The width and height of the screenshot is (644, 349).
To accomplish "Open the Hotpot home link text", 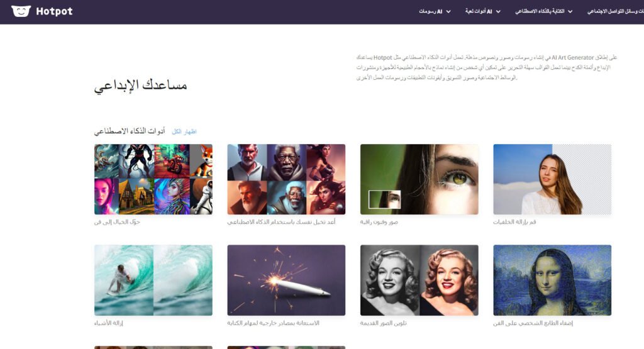I will pyautogui.click(x=54, y=11).
